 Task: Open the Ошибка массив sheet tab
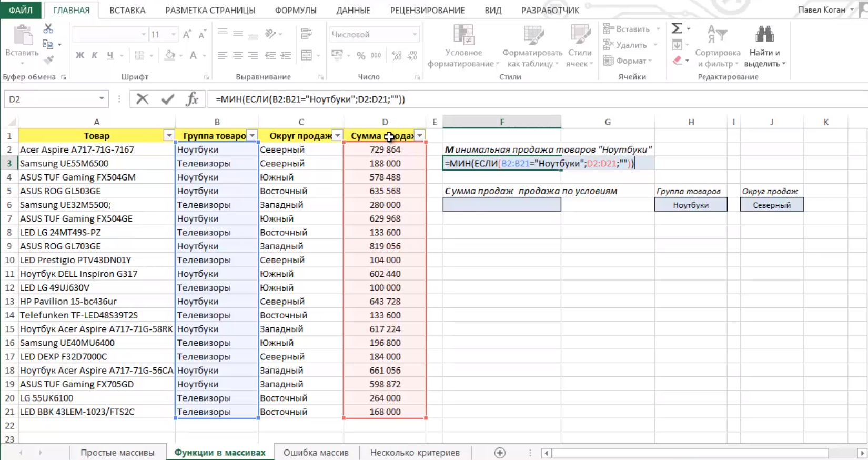(316, 453)
